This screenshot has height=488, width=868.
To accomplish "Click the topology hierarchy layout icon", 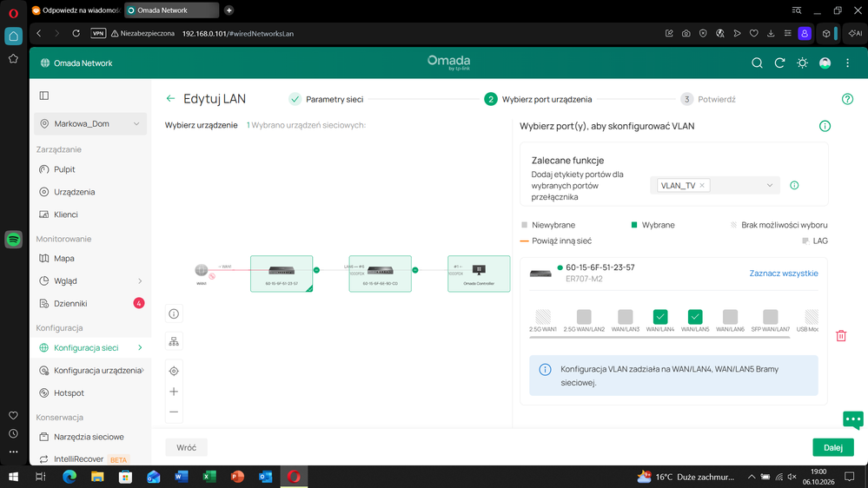I will [174, 341].
